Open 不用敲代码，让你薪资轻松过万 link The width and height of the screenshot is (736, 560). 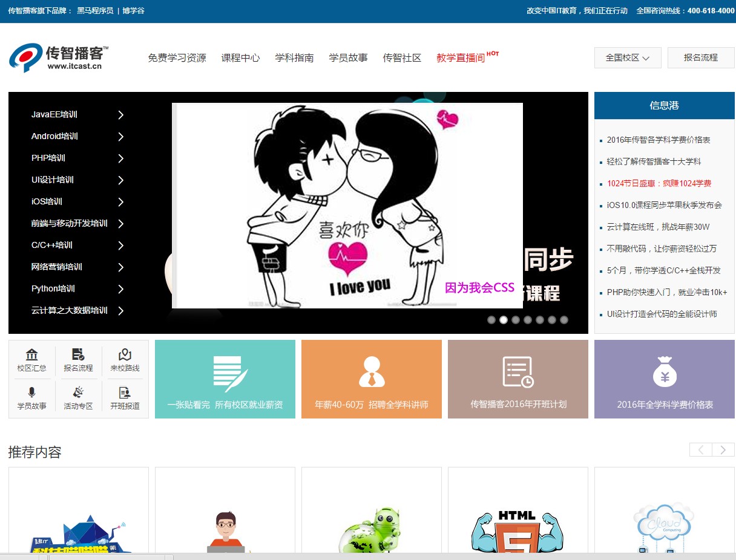point(662,249)
